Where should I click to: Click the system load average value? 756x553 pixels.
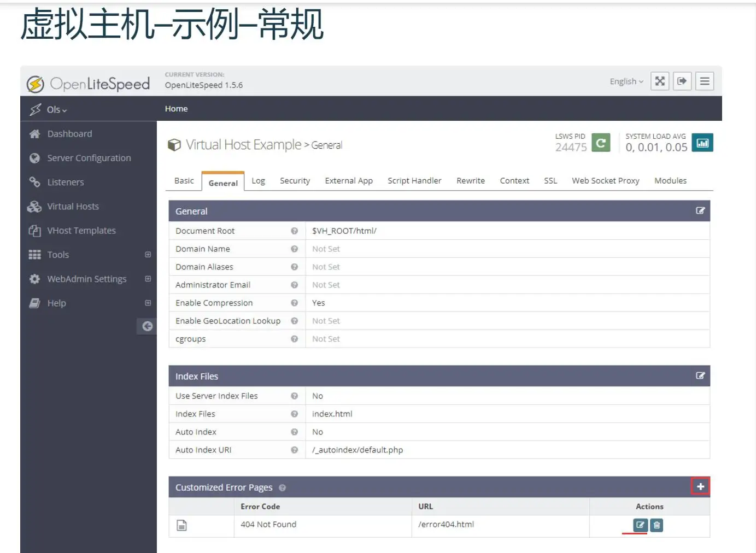pyautogui.click(x=657, y=148)
